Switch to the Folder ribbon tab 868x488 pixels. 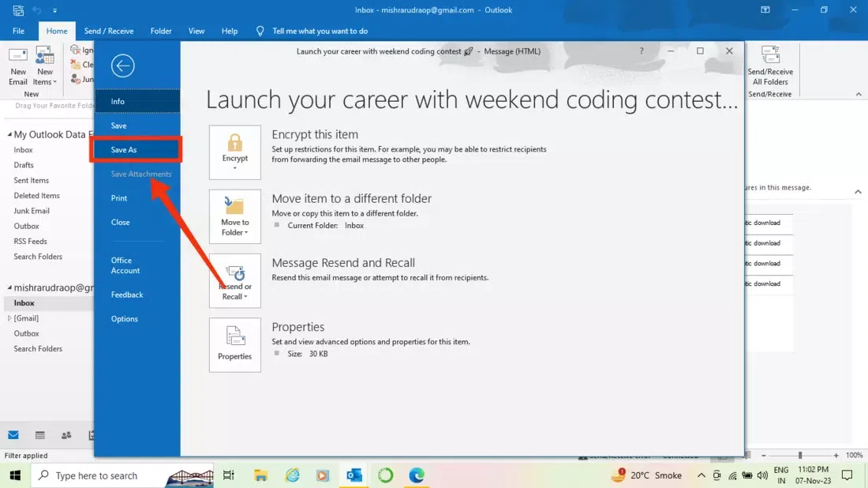[x=161, y=31]
